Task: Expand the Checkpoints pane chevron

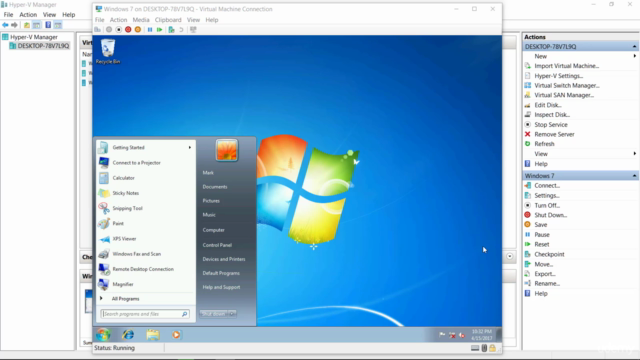Action: tap(510, 256)
